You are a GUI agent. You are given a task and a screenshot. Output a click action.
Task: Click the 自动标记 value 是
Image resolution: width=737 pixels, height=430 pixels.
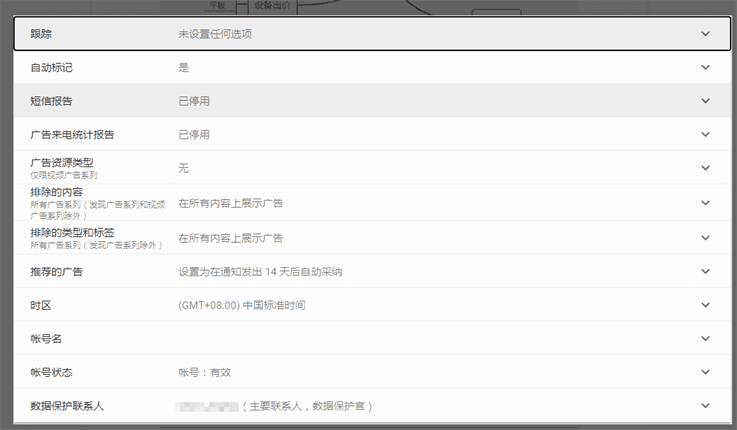click(x=183, y=68)
